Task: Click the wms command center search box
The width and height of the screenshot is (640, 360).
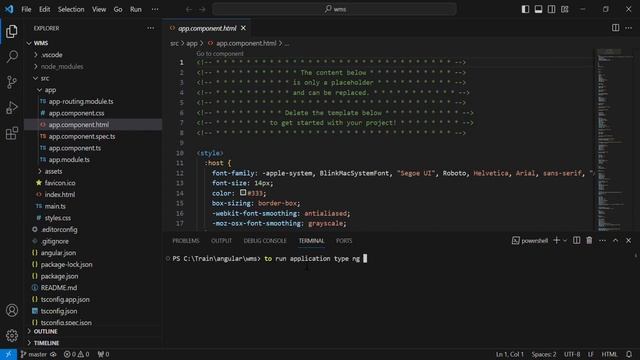Action: tap(334, 9)
